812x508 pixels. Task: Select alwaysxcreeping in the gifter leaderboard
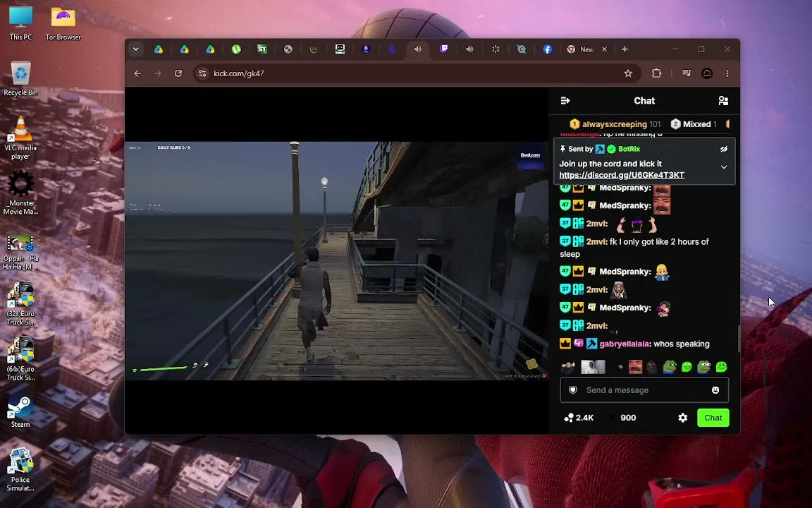pyautogui.click(x=615, y=124)
